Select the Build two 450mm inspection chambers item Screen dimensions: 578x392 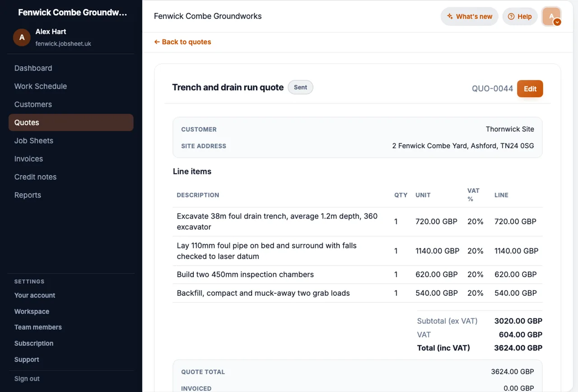(x=358, y=275)
